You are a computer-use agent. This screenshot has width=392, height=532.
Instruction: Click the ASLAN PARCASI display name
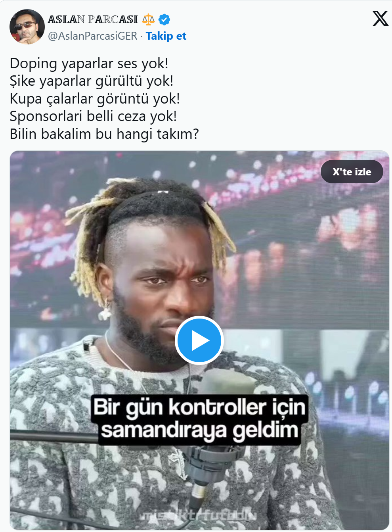[x=93, y=19]
